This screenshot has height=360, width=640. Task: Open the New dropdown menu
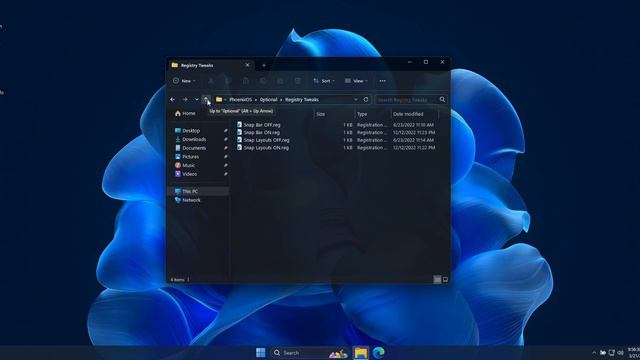(184, 81)
